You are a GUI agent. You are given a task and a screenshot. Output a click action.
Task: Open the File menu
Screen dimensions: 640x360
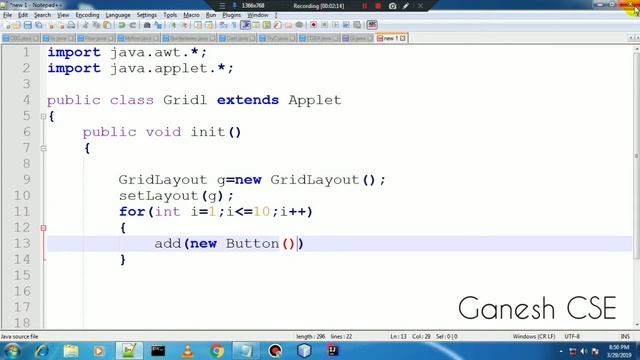(7, 15)
